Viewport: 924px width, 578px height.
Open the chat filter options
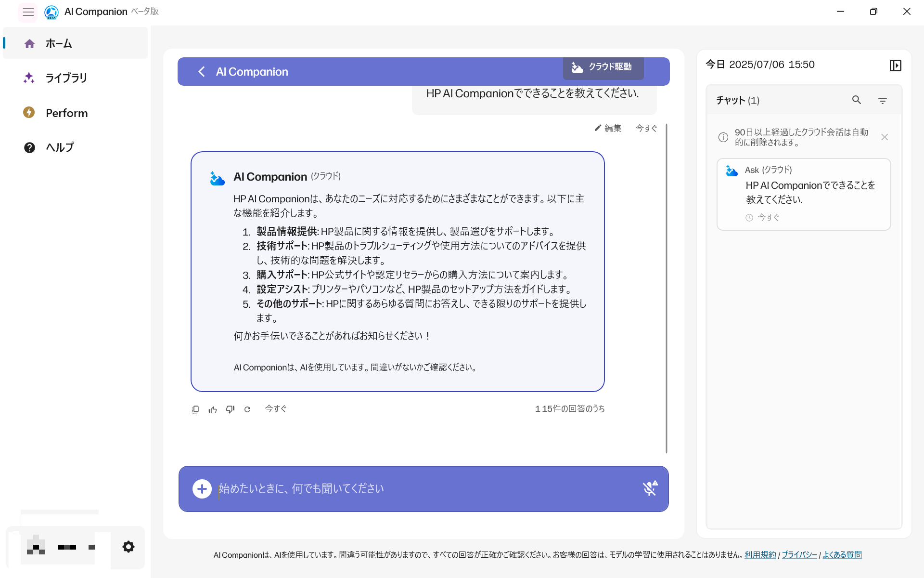[x=883, y=101]
